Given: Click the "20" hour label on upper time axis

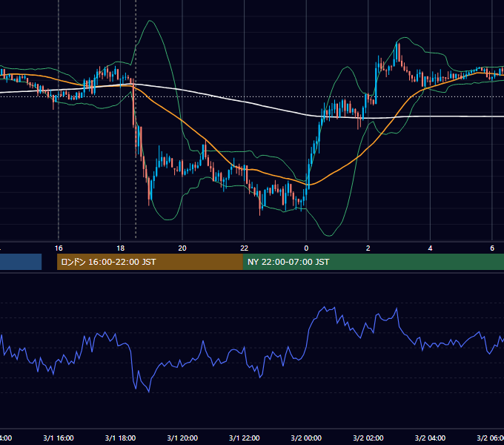Looking at the screenshot, I should click(x=182, y=248).
